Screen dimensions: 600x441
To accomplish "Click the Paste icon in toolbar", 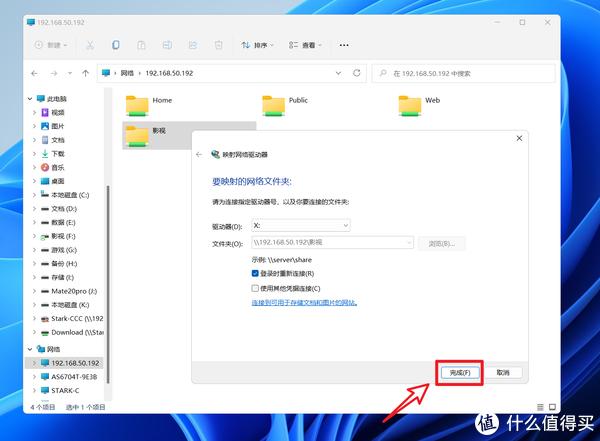I will click(x=141, y=45).
